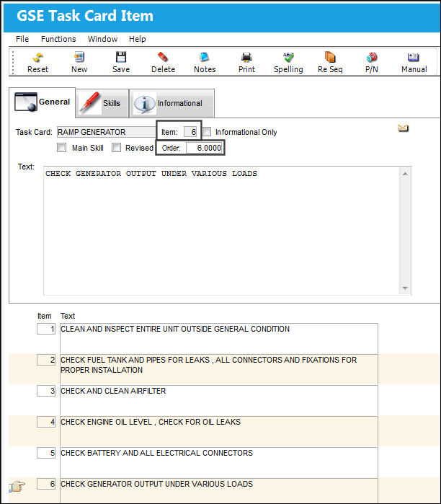
Task: Open the Functions menu
Action: coord(58,39)
